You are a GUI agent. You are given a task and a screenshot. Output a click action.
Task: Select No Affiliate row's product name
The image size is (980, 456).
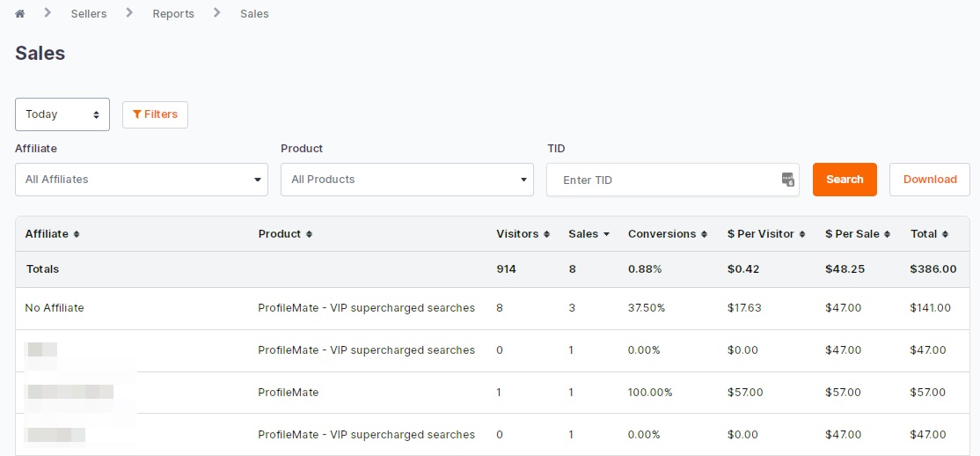point(366,308)
